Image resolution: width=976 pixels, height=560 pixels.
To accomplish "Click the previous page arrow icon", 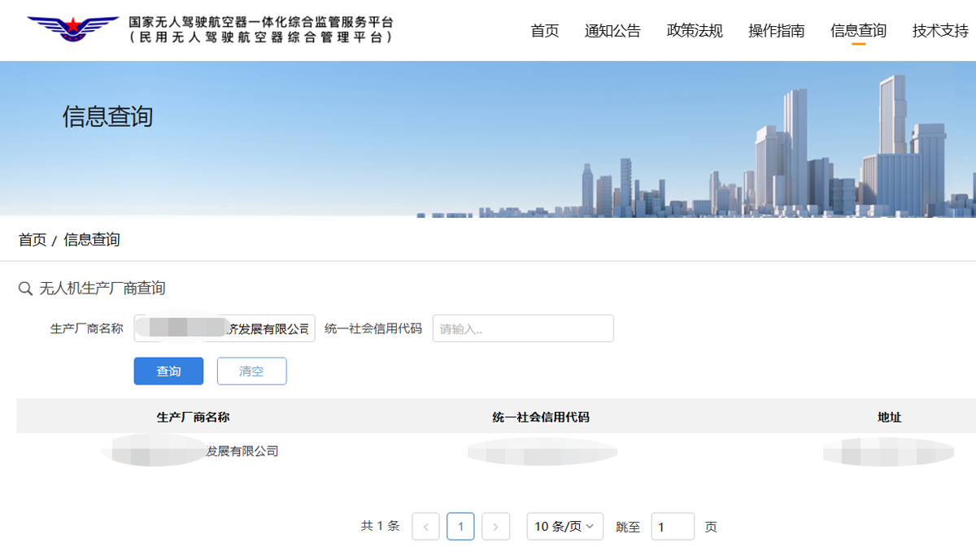I will [425, 526].
